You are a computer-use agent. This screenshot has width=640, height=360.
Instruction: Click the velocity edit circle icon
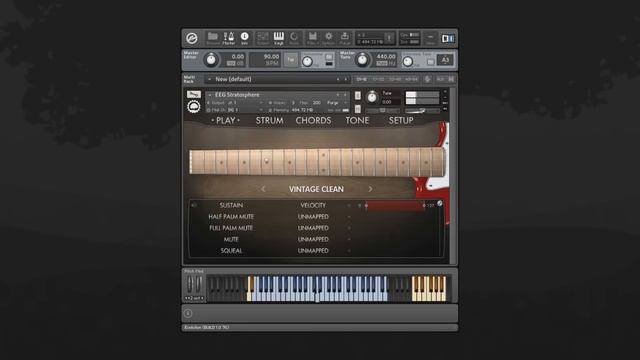click(440, 203)
